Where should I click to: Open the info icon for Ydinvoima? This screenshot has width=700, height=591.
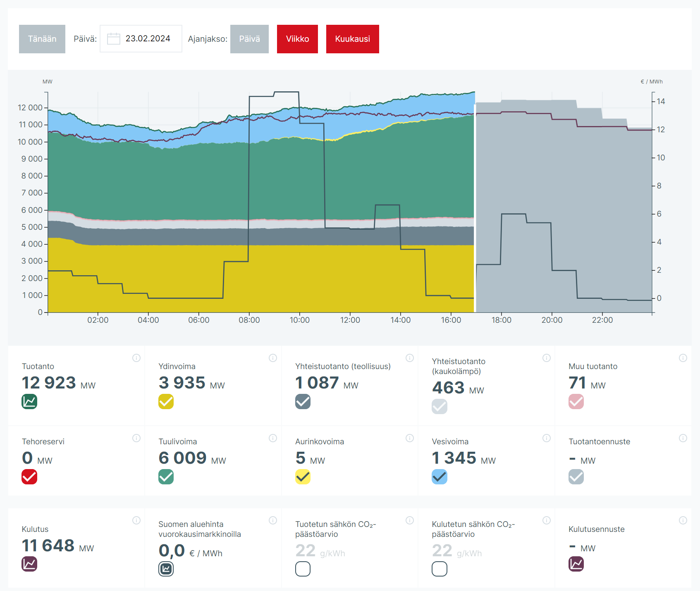(x=273, y=358)
